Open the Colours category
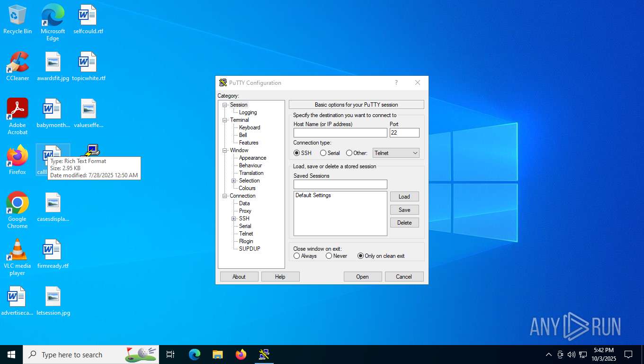Viewport: 644px width, 364px height. [x=247, y=188]
